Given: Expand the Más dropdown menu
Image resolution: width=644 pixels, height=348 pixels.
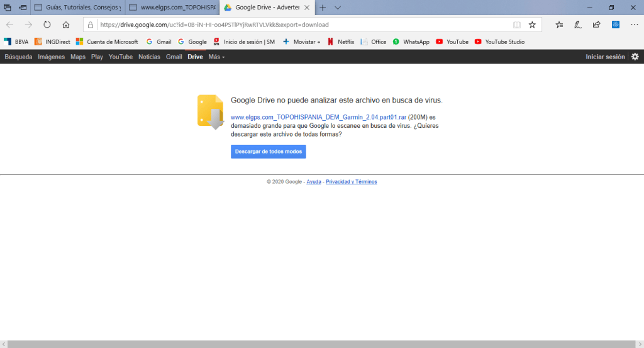Looking at the screenshot, I should coord(216,57).
